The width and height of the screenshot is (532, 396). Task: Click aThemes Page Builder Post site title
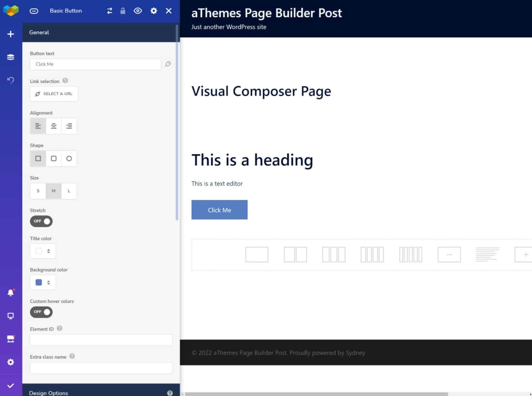point(266,13)
